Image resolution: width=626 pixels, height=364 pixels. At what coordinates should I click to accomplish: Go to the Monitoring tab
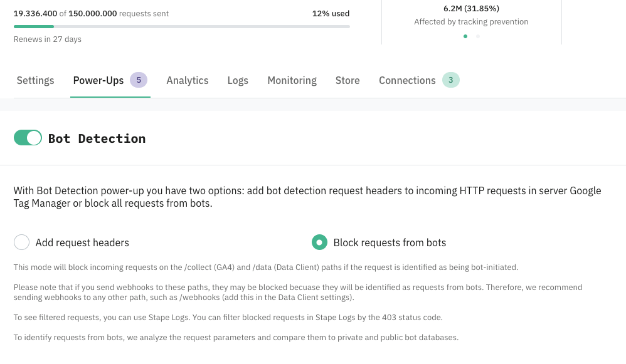click(x=292, y=80)
